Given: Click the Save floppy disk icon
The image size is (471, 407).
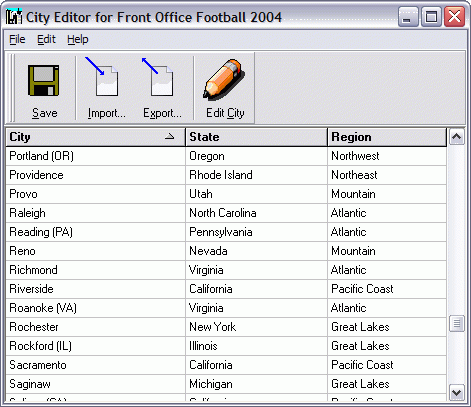Looking at the screenshot, I should pyautogui.click(x=44, y=80).
